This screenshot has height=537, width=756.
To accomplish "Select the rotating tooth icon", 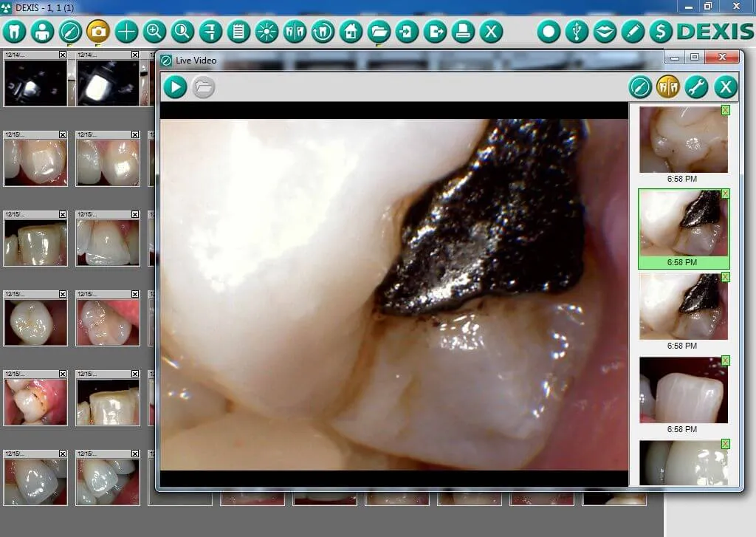I will (x=322, y=33).
